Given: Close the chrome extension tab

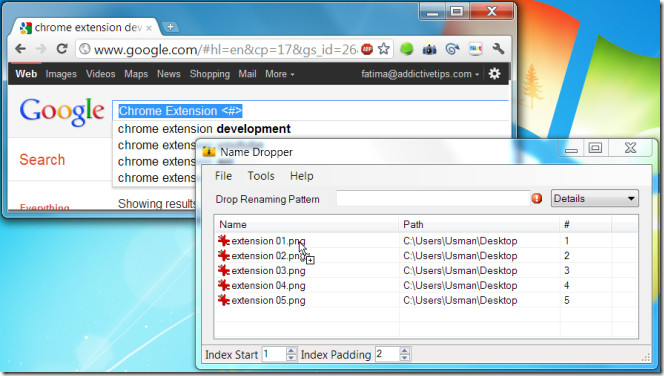Looking at the screenshot, I should [x=149, y=28].
